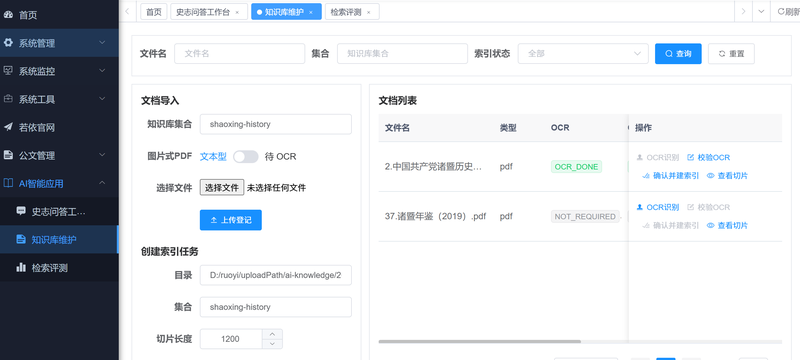Select the 知识库维护 tab

point(286,12)
